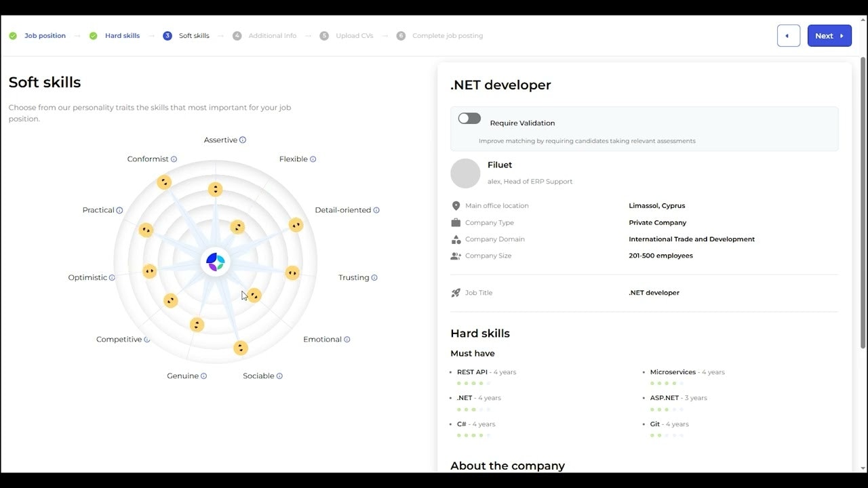Click the Next button

coord(829,35)
